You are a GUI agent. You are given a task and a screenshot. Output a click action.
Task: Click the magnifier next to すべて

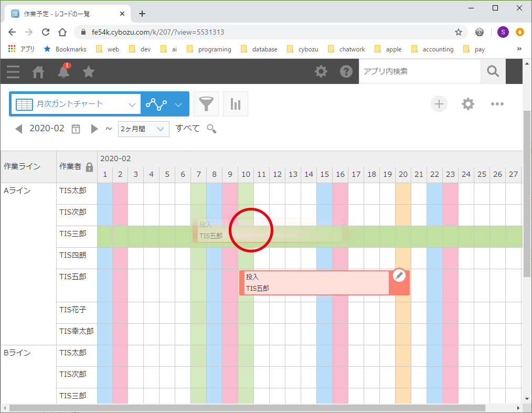point(211,129)
